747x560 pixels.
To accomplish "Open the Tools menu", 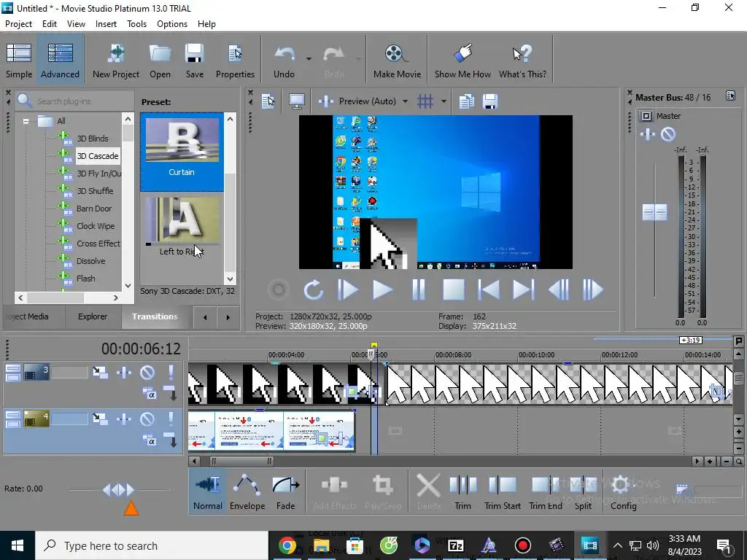I will point(136,24).
